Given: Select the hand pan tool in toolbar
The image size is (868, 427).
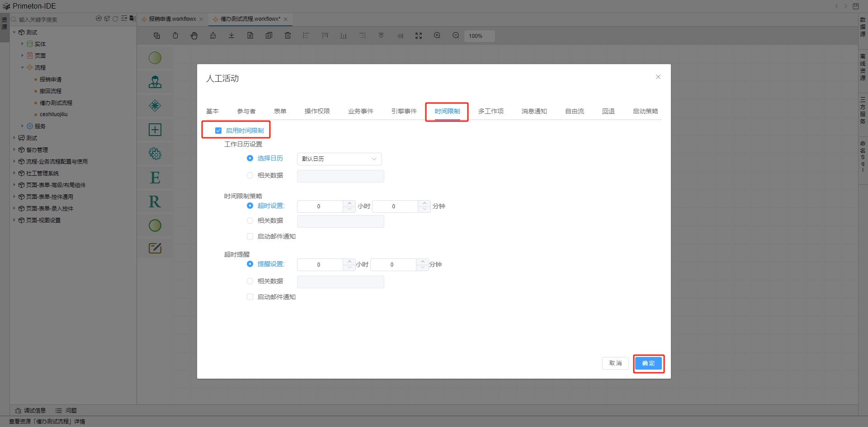Looking at the screenshot, I should click(194, 36).
